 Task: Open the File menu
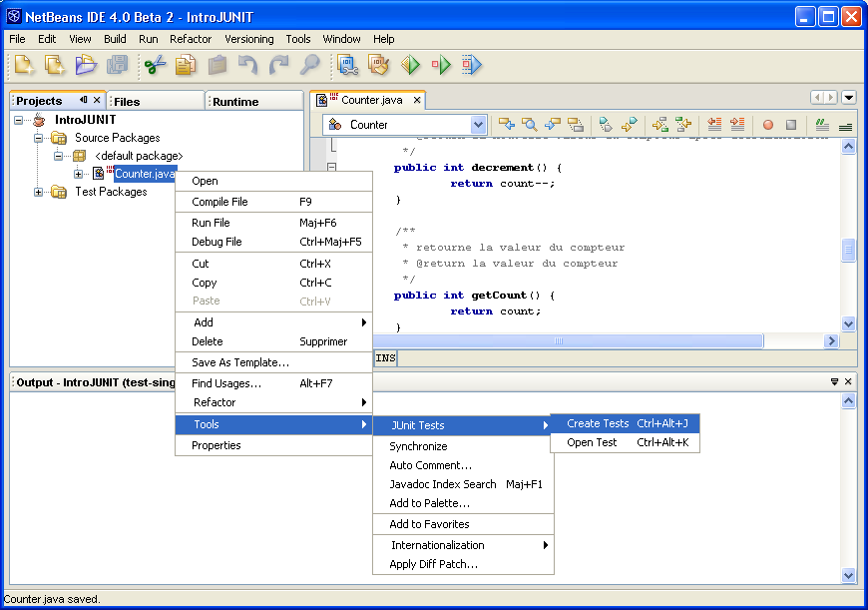(x=17, y=39)
